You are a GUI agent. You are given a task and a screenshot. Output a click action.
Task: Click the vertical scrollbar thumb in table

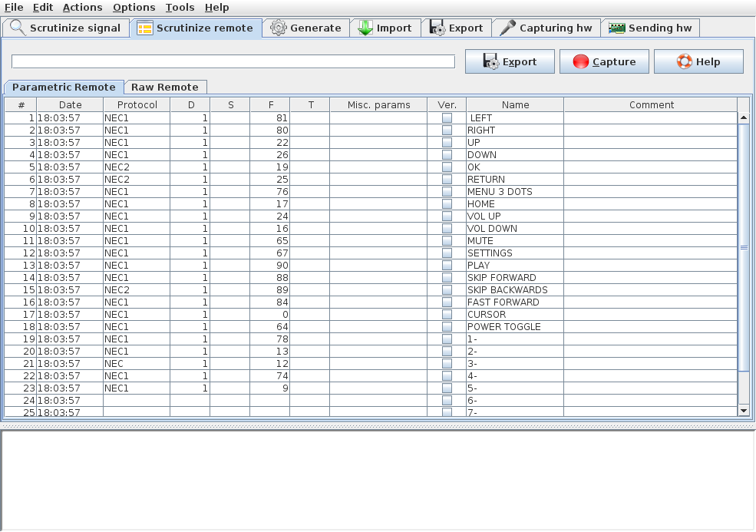coord(743,247)
